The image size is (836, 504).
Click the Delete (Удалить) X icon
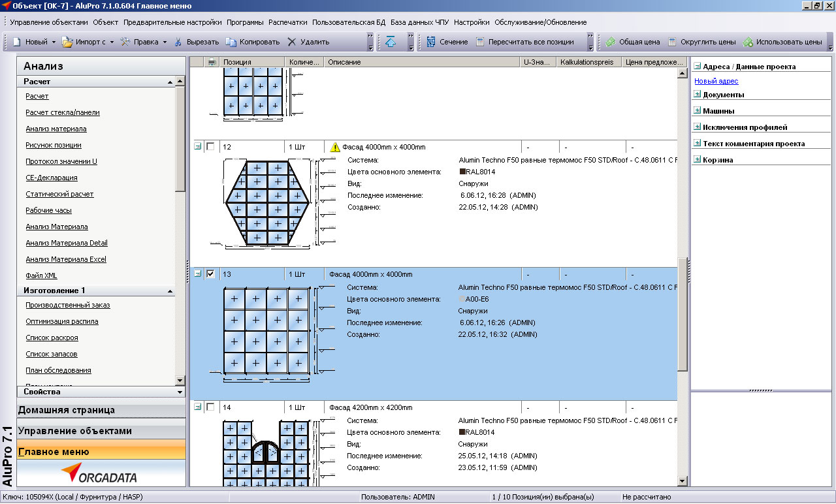[292, 42]
